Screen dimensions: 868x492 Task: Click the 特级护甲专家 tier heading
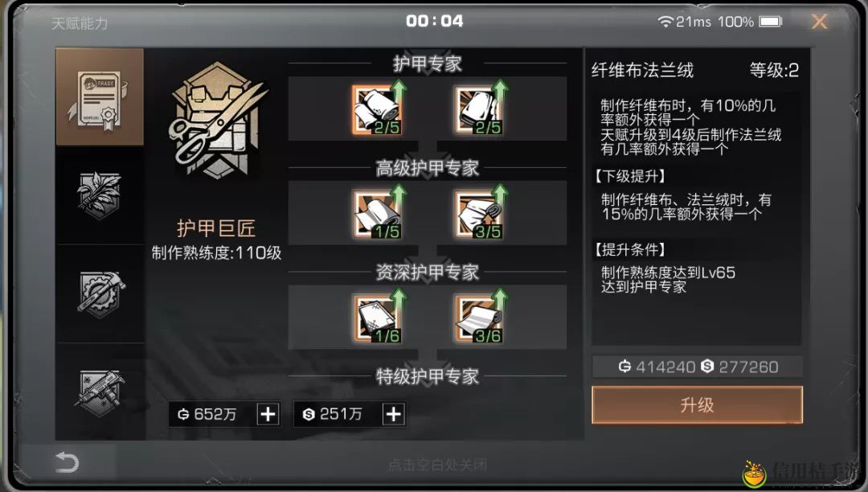(x=428, y=376)
